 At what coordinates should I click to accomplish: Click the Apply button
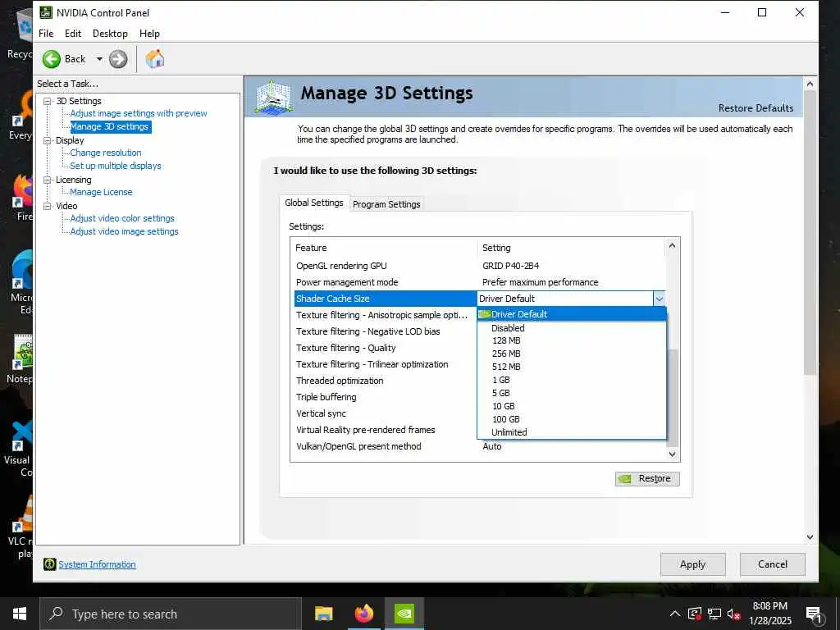[x=692, y=564]
